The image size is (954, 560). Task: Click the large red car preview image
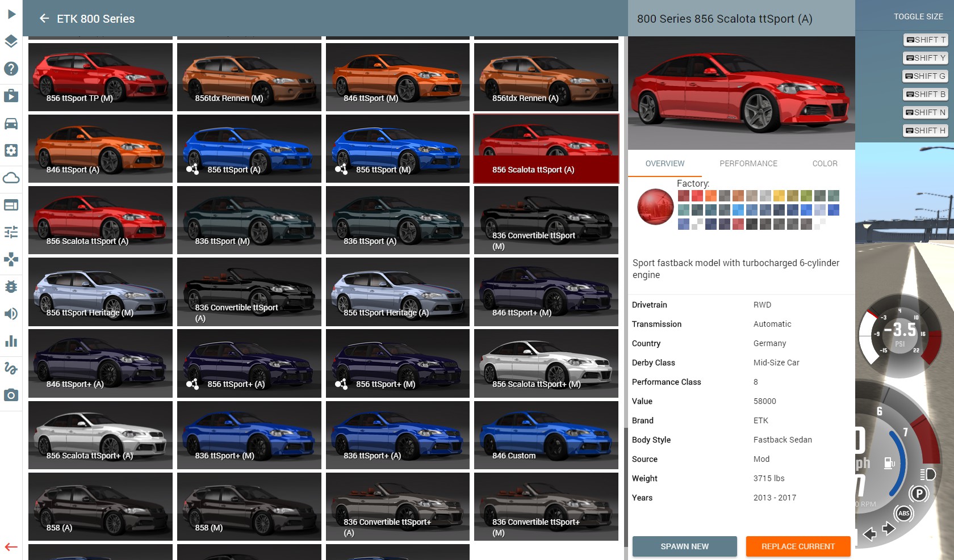coord(742,93)
